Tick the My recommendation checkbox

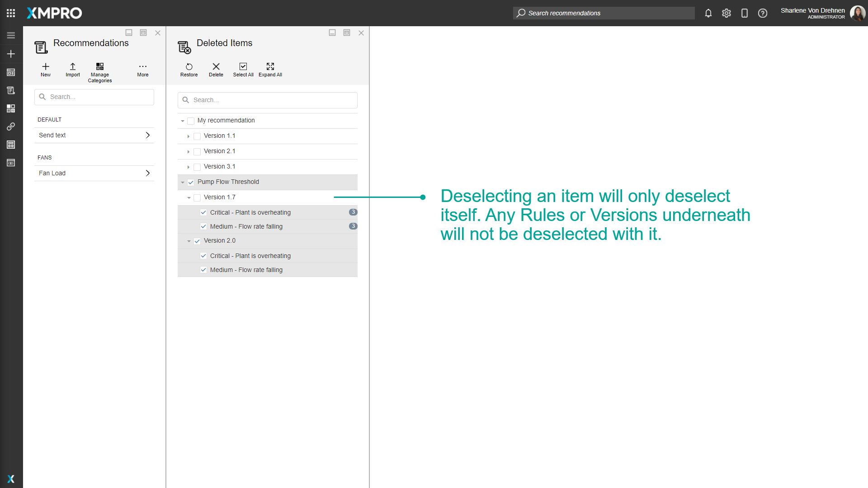[x=191, y=121]
